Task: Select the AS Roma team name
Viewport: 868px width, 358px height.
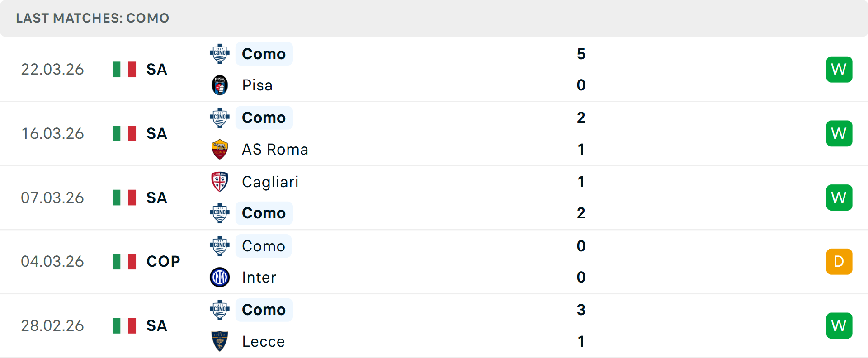Action: pyautogui.click(x=275, y=149)
